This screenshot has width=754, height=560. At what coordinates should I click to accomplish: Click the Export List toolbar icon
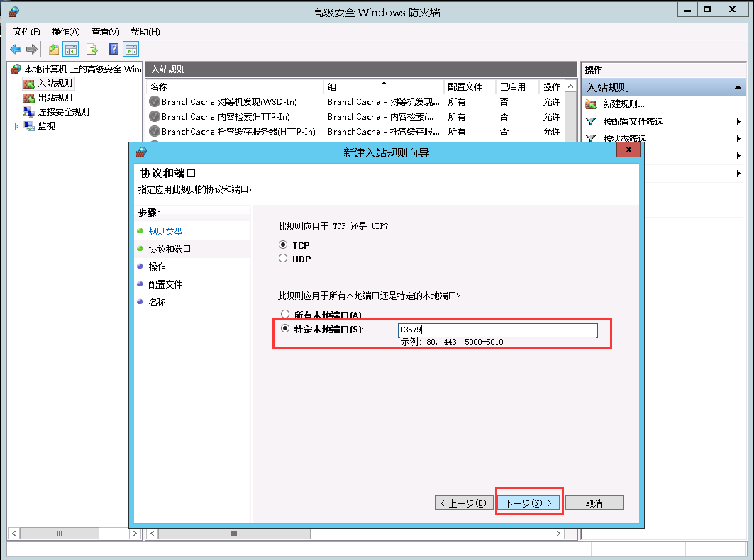(x=92, y=49)
